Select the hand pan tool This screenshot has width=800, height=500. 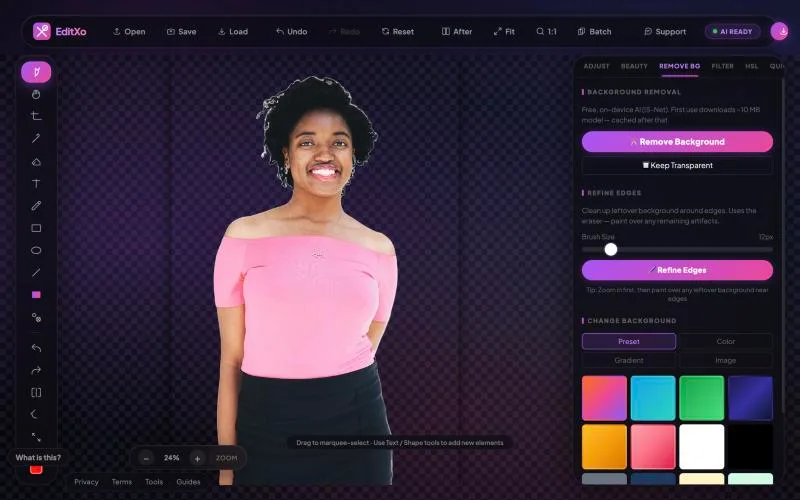click(36, 94)
